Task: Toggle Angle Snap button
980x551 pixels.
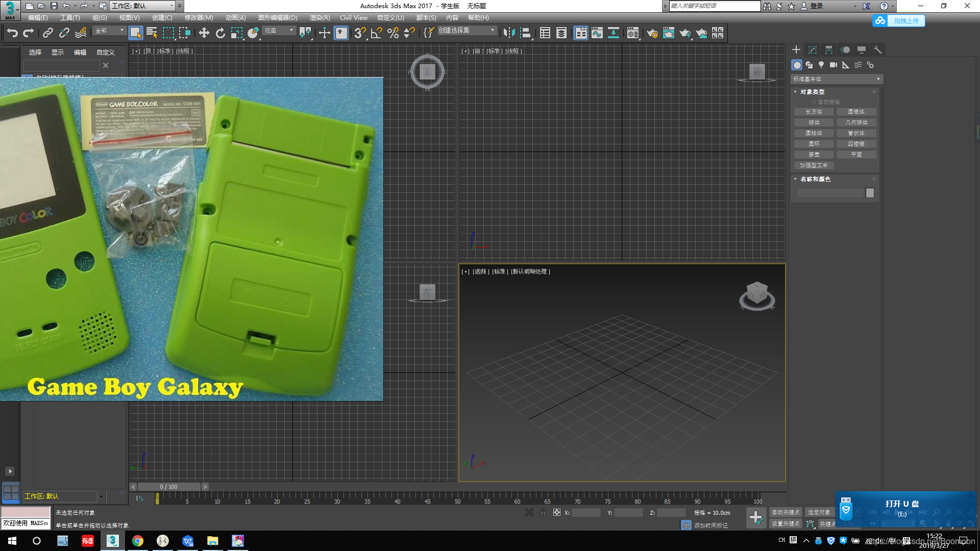Action: 376,33
